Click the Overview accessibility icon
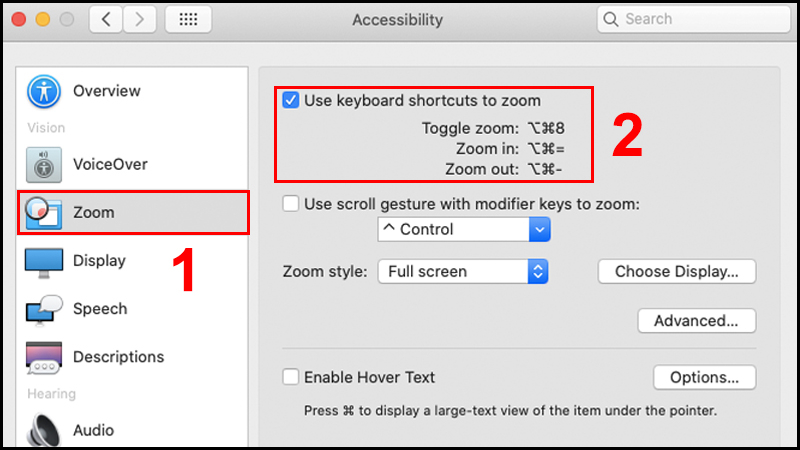This screenshot has width=800, height=450. coord(44,91)
